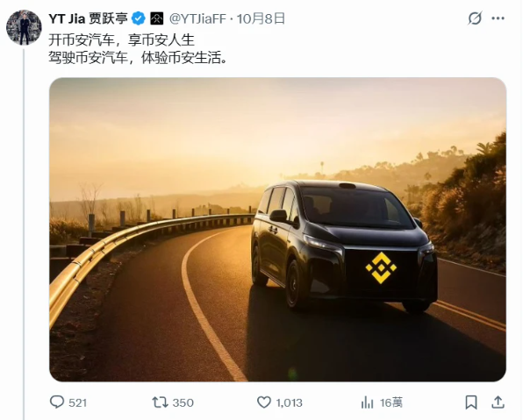Click the reply comment bubble icon

pyautogui.click(x=57, y=402)
